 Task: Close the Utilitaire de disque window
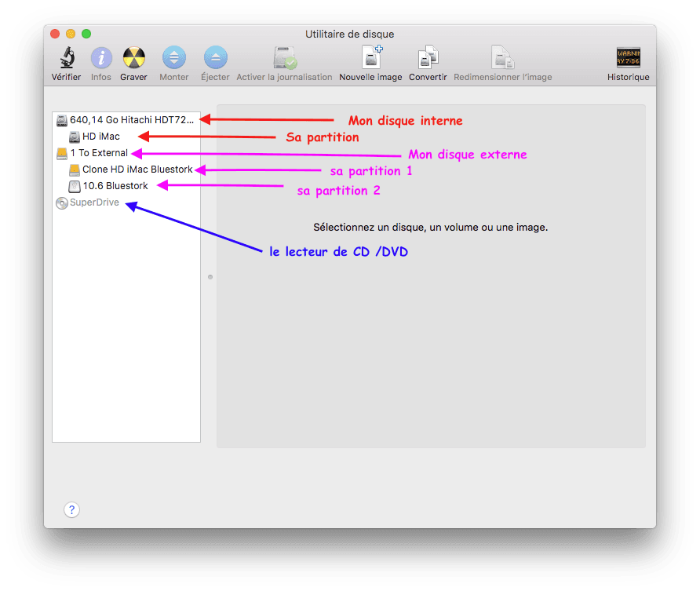click(x=55, y=34)
